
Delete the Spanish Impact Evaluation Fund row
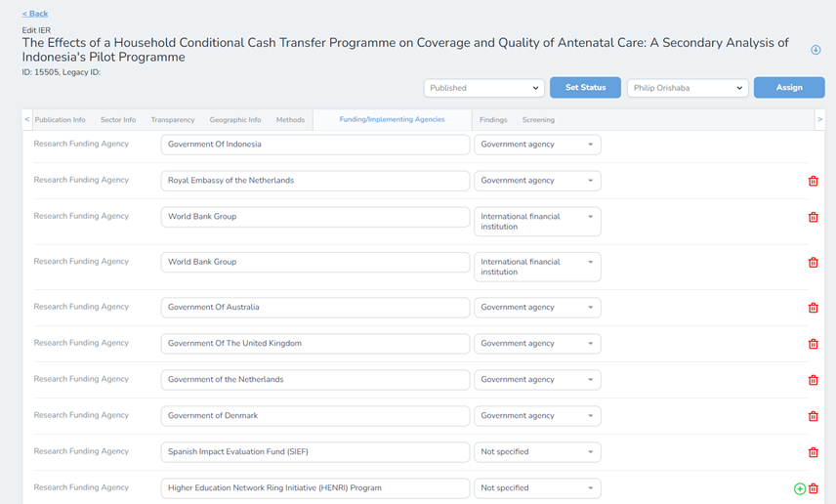pos(813,452)
